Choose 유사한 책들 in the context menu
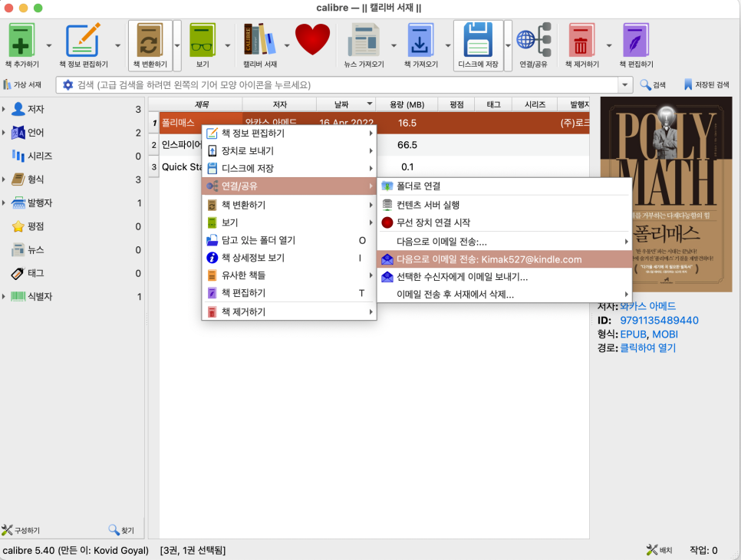This screenshot has width=741, height=560. (289, 275)
